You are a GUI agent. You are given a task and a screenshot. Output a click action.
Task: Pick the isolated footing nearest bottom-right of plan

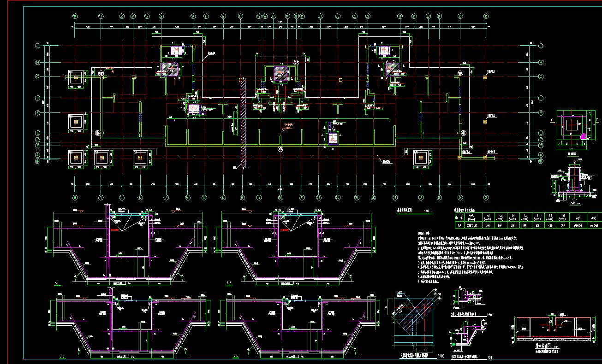click(x=420, y=158)
